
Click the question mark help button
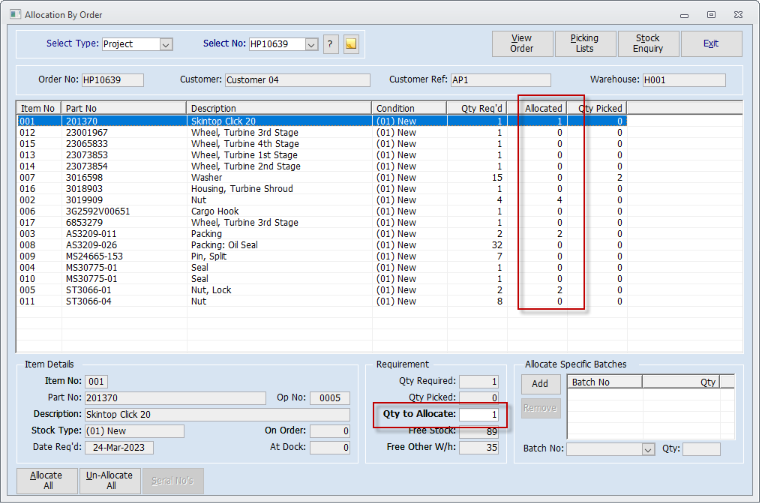(x=330, y=44)
